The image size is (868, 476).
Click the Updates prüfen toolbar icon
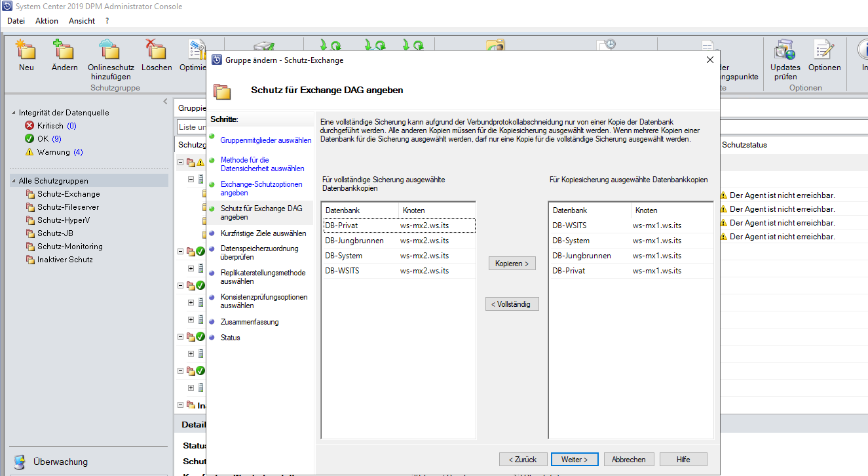[x=784, y=49]
